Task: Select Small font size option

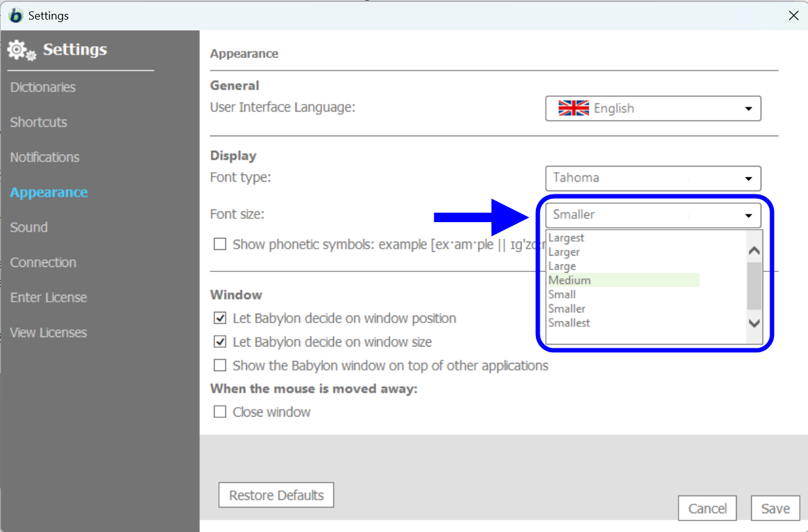Action: point(562,295)
